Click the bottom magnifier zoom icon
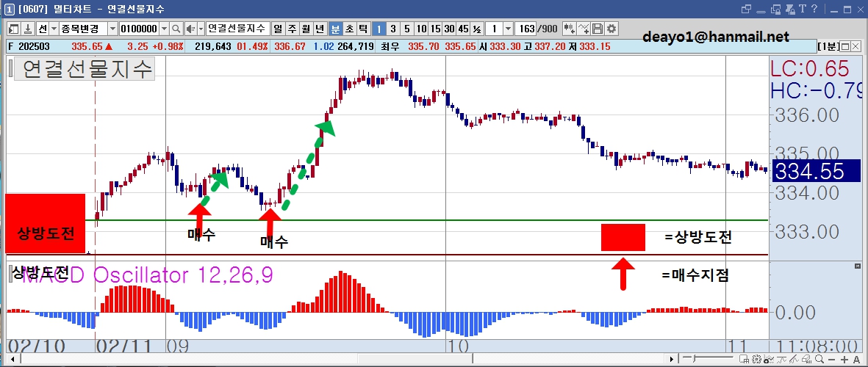The image size is (868, 367). (819, 359)
